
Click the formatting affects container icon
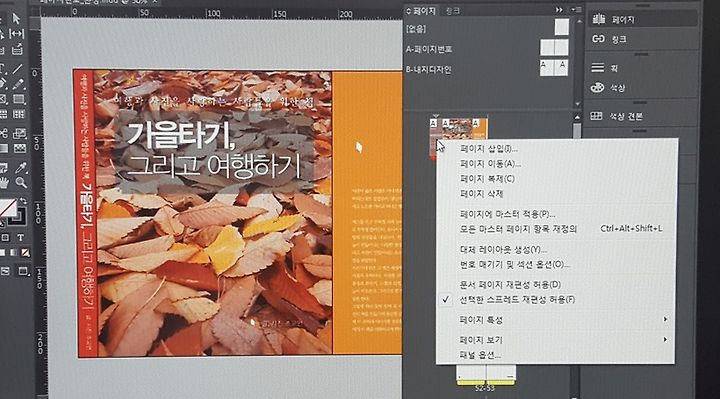[x=5, y=237]
